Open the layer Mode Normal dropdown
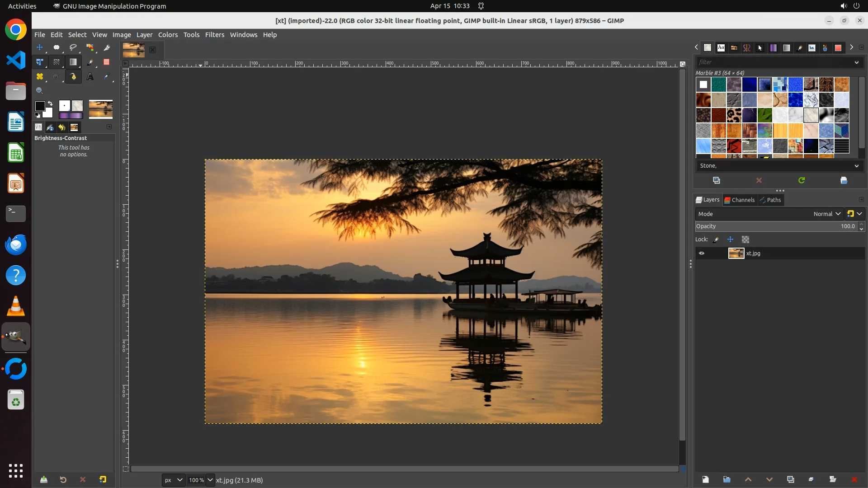The height and width of the screenshot is (488, 868). [x=826, y=214]
